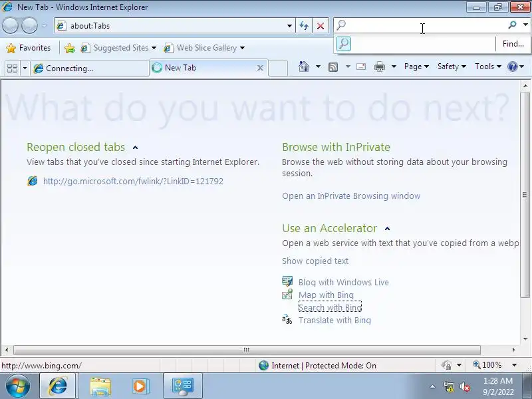Click the Quick Tabs button
The image size is (532, 399).
click(x=12, y=68)
